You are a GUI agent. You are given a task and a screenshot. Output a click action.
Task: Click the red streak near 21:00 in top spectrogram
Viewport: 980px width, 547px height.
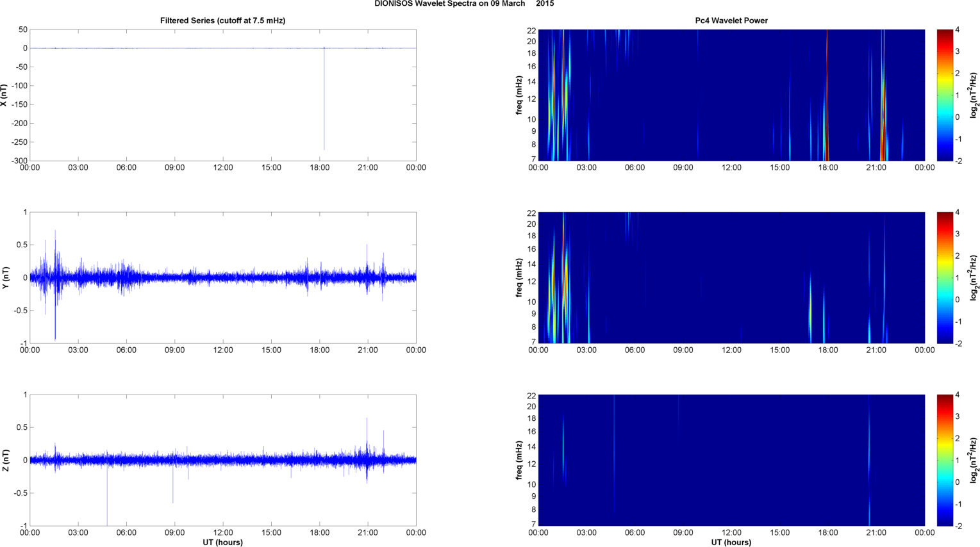coord(883,115)
